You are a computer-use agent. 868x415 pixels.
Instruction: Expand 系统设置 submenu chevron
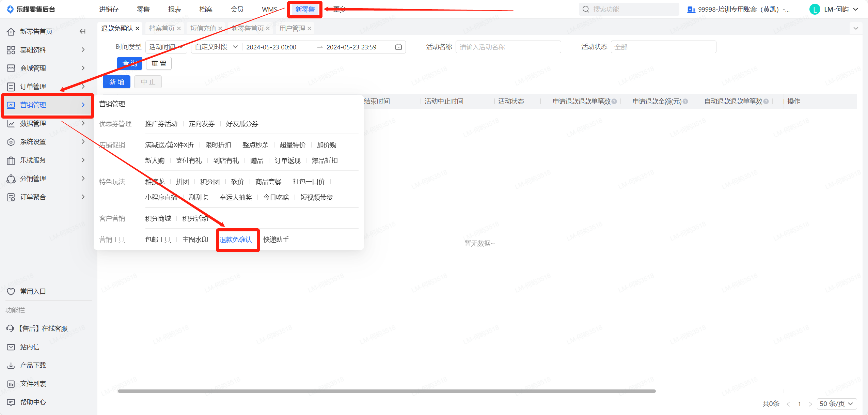[83, 142]
